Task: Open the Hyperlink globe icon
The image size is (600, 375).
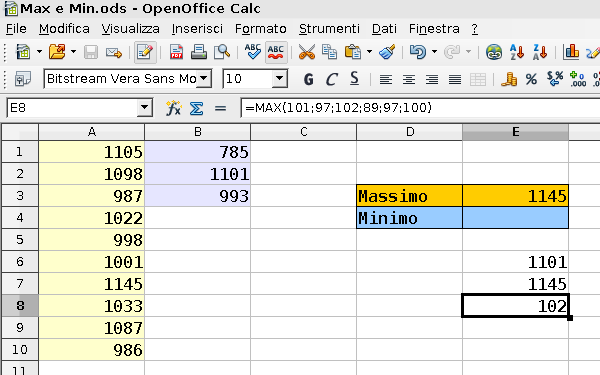Action: [x=494, y=52]
